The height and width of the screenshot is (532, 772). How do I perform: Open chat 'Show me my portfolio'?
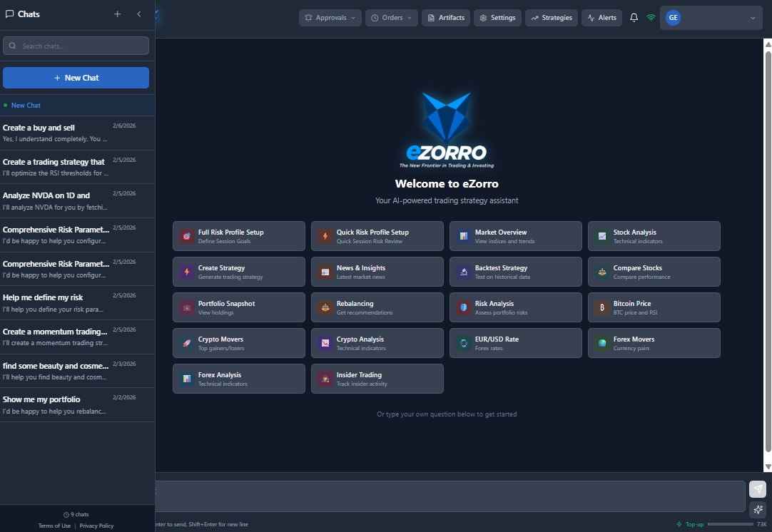point(77,405)
